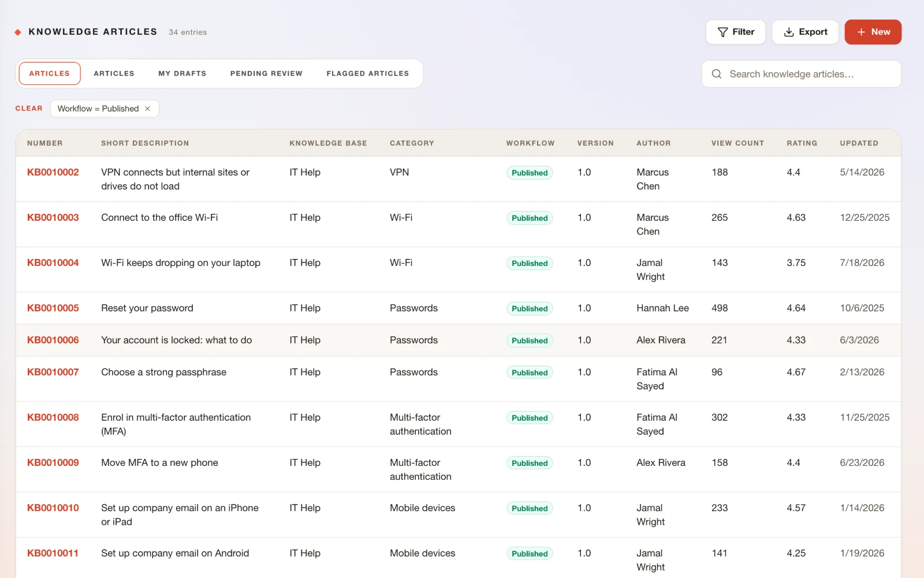Switch to Flagged Articles tab
The height and width of the screenshot is (578, 924).
(368, 73)
